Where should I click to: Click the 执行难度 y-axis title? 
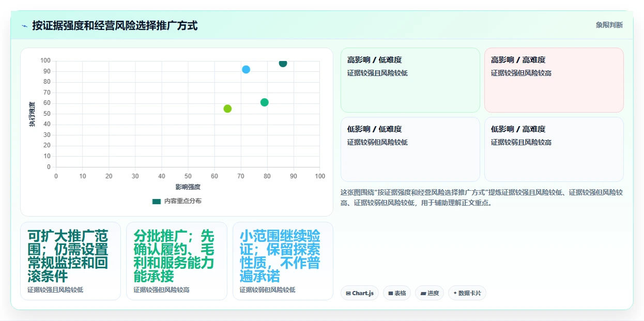pyautogui.click(x=32, y=114)
